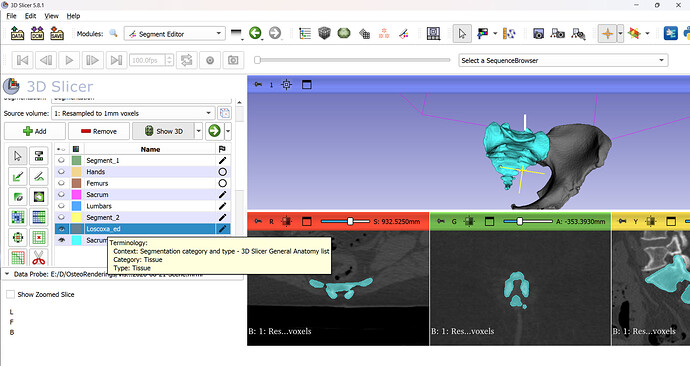Expand the Select a SequenceBrowser dropdown
Screen dimensions: 690x366
(x=563, y=60)
